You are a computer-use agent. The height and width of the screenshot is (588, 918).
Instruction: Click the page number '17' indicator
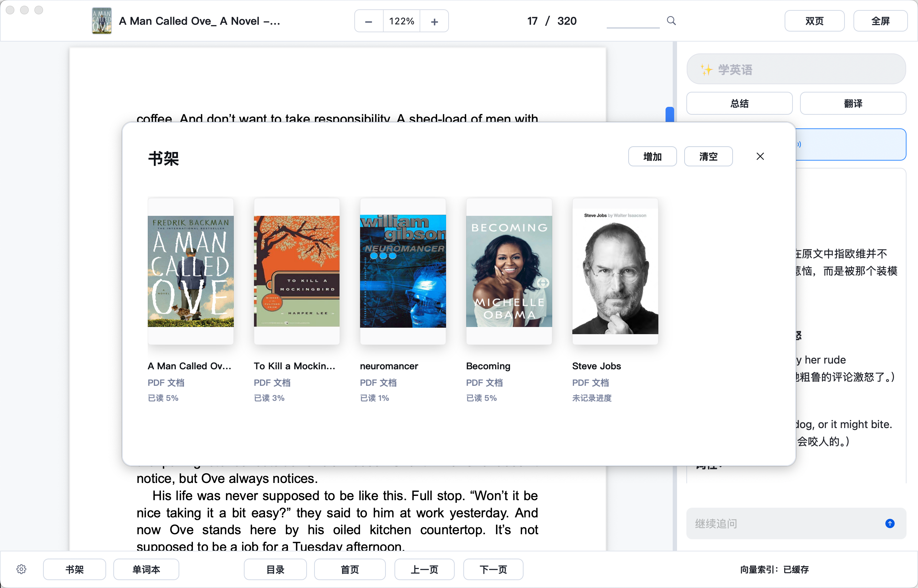tap(532, 21)
